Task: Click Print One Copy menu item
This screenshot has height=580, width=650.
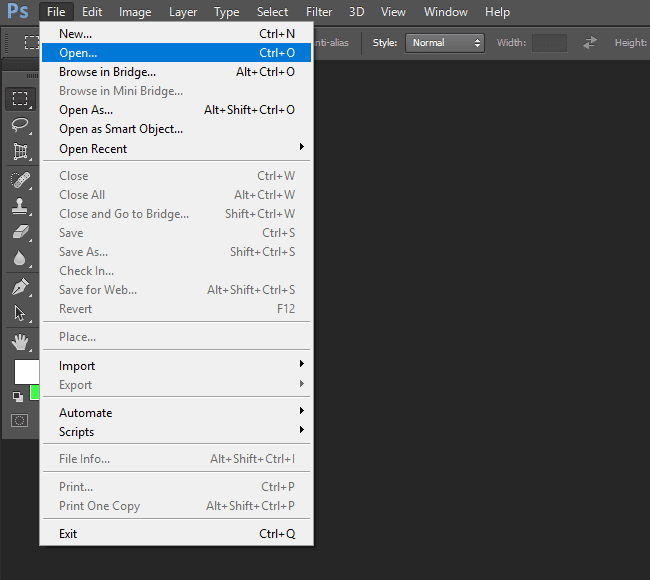Action: click(176, 506)
